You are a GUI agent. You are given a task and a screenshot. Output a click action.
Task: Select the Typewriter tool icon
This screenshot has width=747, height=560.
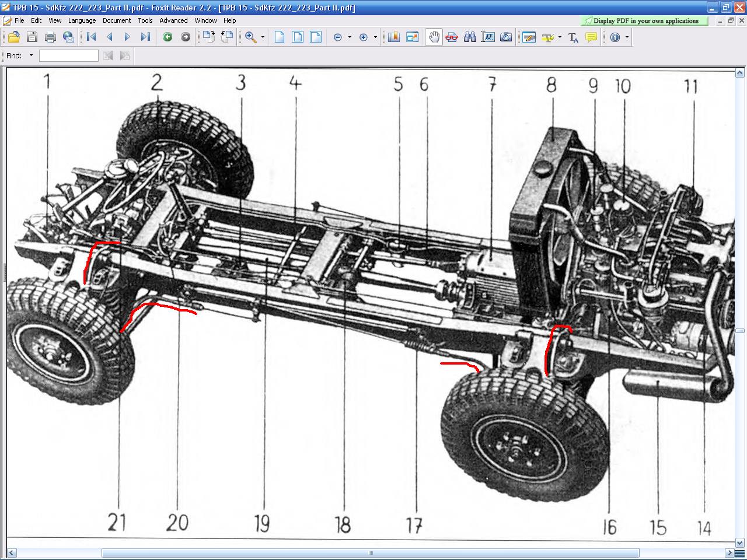pos(573,37)
